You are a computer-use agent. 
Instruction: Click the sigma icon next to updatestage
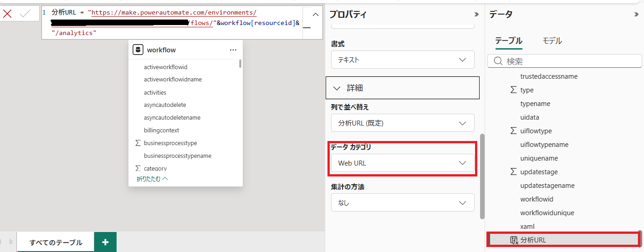coord(513,172)
